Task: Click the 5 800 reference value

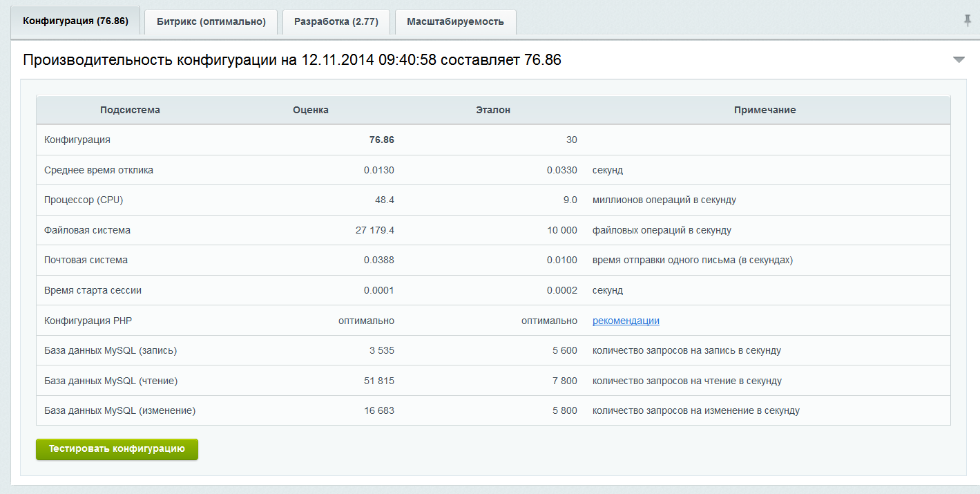Action: [565, 410]
